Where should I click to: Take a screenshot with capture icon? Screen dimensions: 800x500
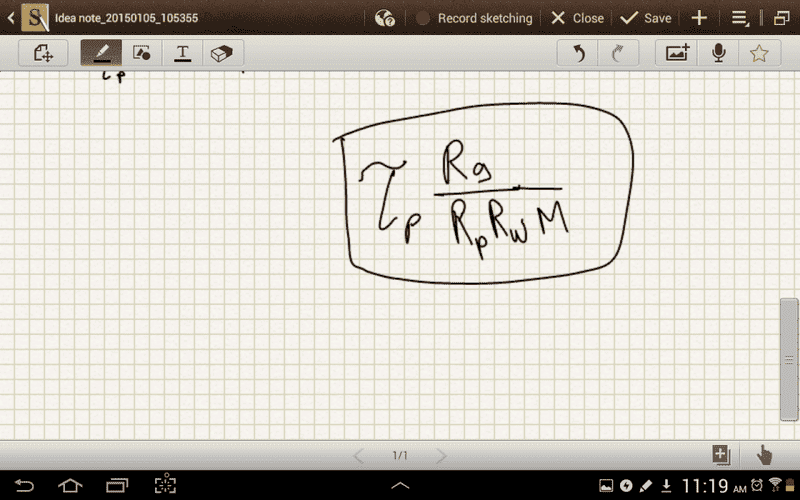165,485
